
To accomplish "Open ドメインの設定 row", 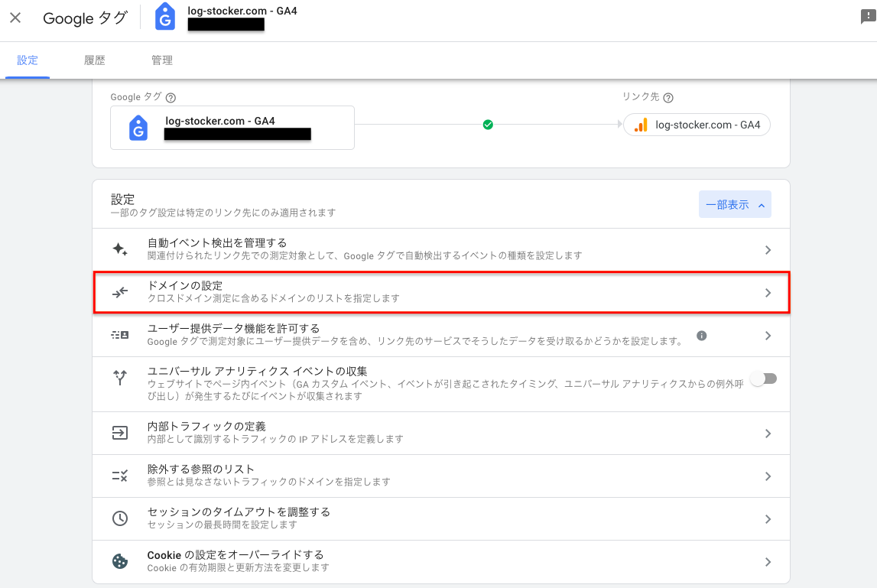I will point(441,293).
